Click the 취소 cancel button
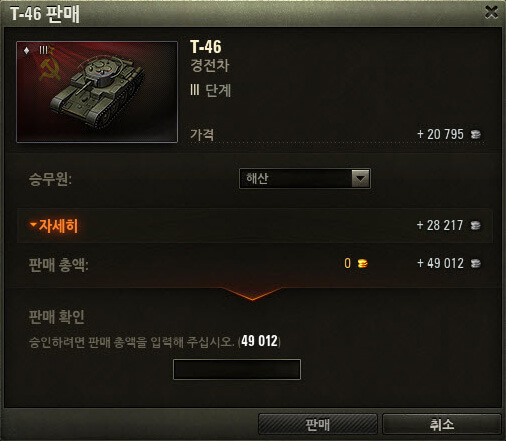Screen dimensions: 506x441 tap(442, 424)
